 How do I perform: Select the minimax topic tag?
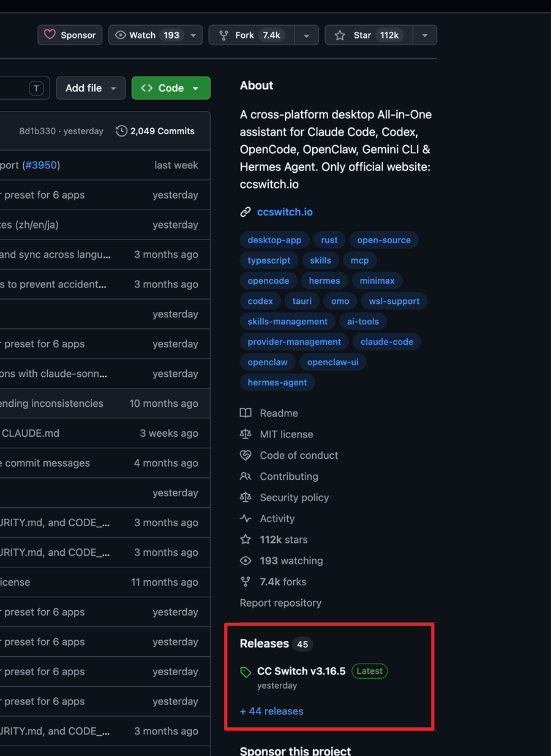tap(377, 281)
